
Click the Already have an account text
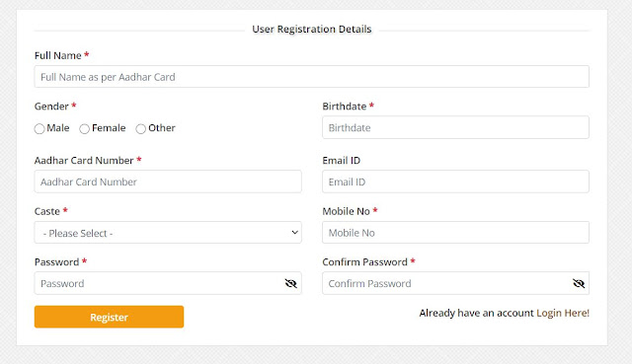tap(476, 313)
